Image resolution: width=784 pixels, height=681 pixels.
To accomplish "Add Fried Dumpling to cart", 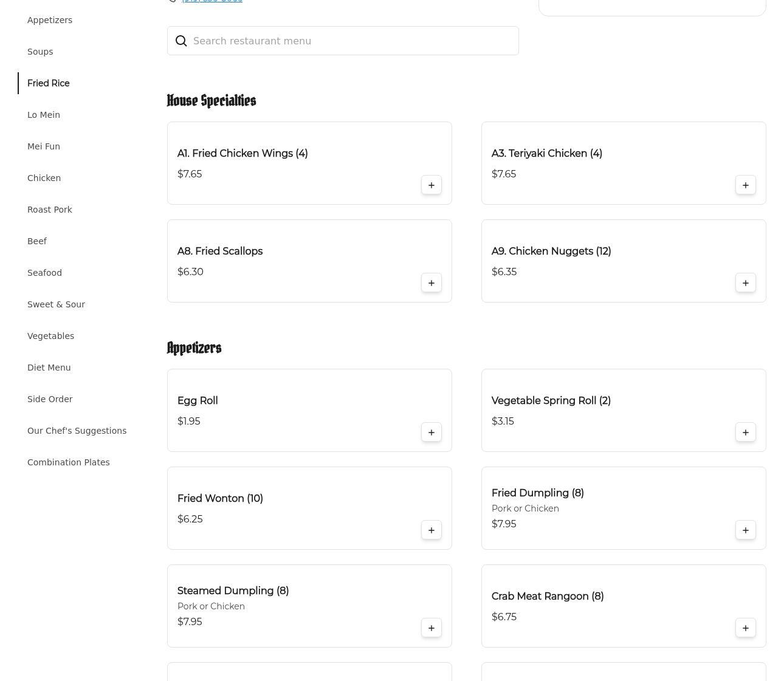I will coord(746,530).
